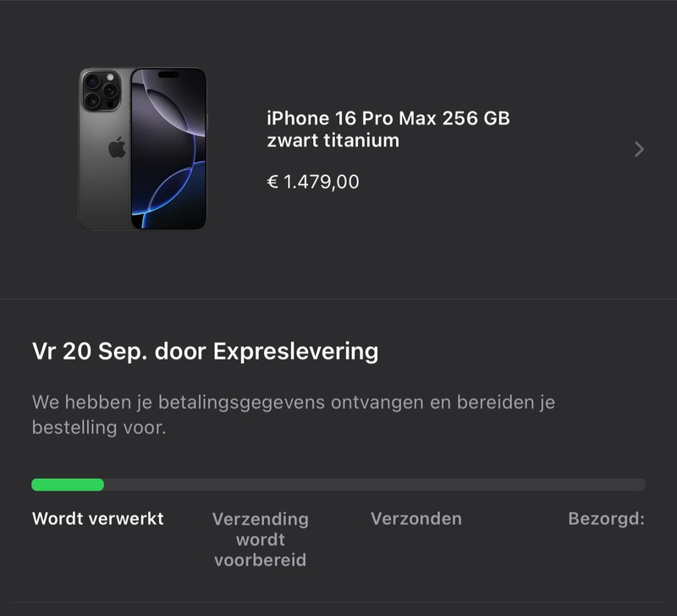Tap the bestelling voor. text line
Screen dimensions: 677x616
coord(99,427)
